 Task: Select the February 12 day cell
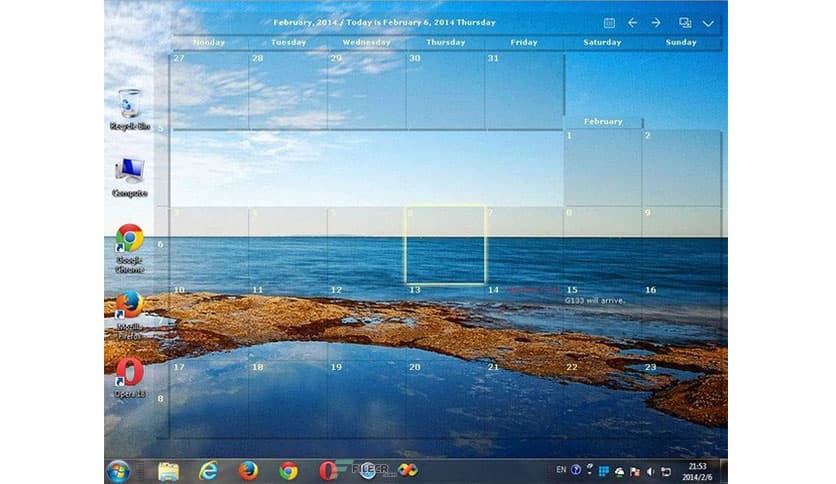coord(366,322)
